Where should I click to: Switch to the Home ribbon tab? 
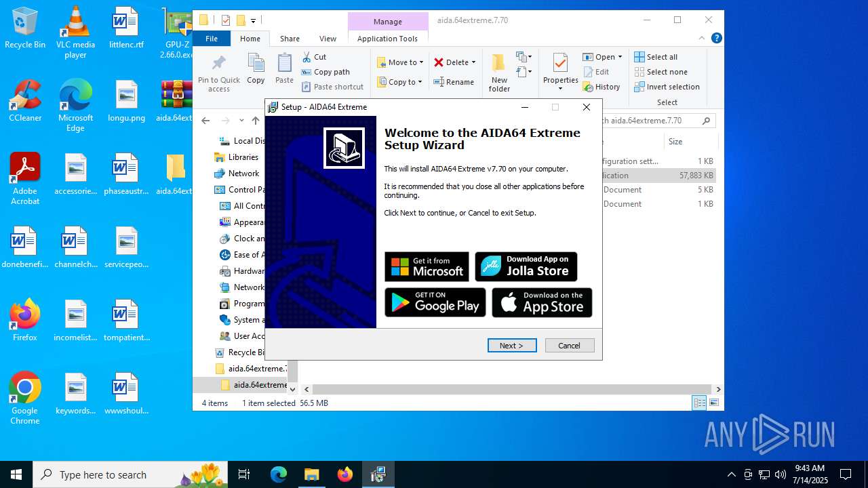(x=250, y=39)
